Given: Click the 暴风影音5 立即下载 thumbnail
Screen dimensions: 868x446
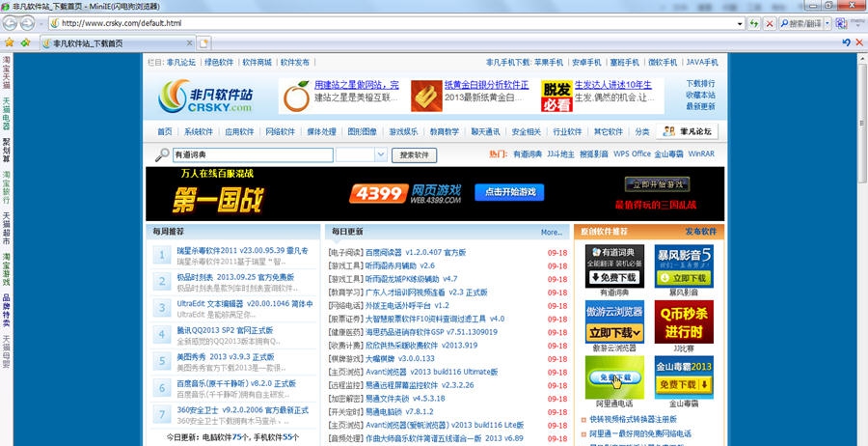Looking at the screenshot, I should [684, 265].
